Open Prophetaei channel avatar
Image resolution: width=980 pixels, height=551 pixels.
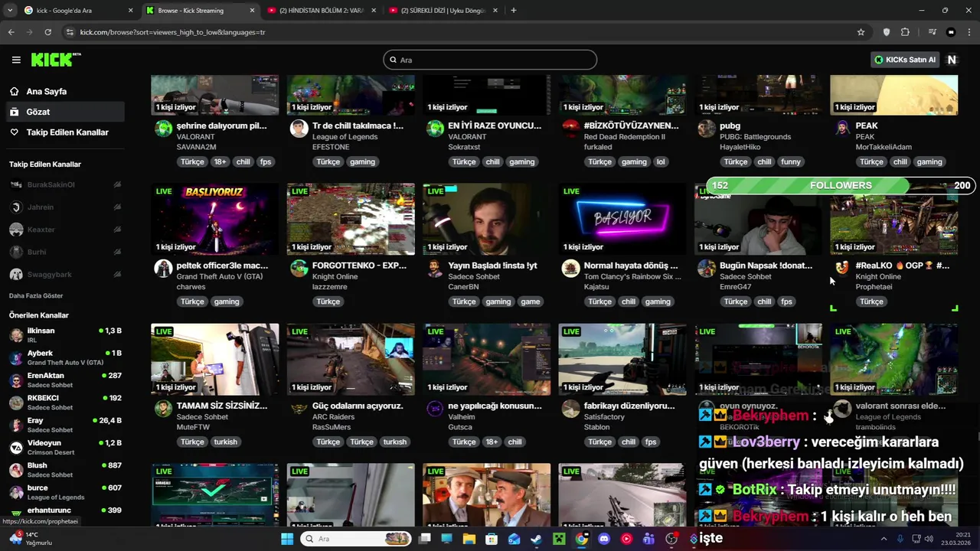(x=842, y=268)
